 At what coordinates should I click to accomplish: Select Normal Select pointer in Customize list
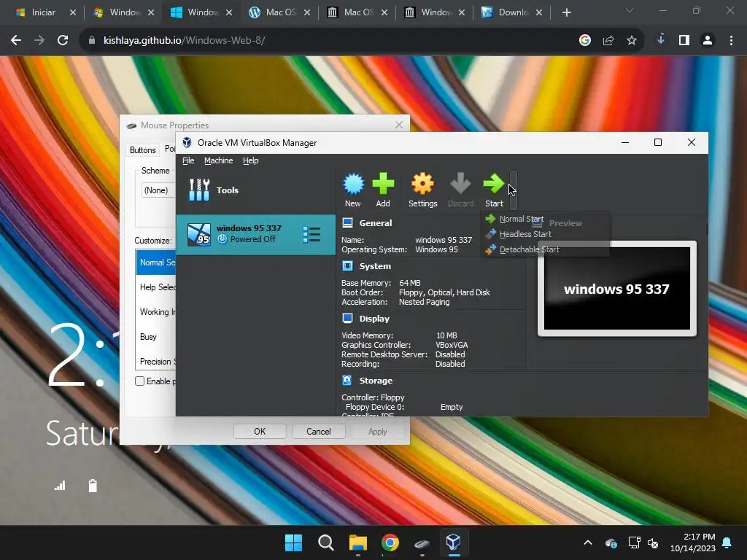coord(156,262)
